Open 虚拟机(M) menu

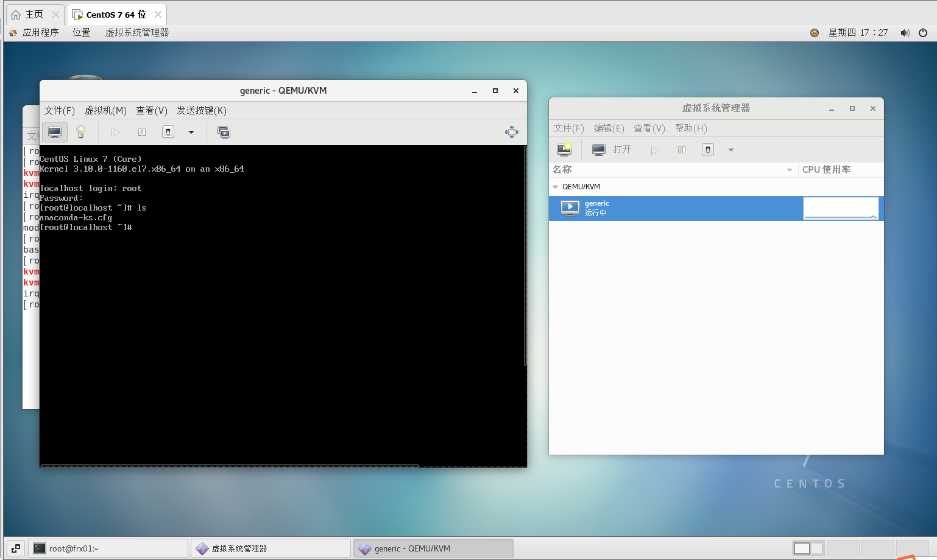coord(105,110)
